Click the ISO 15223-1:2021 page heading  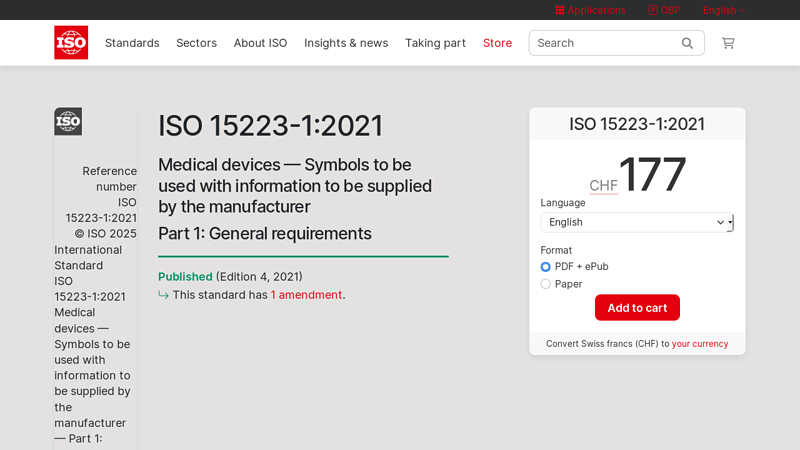[270, 126]
